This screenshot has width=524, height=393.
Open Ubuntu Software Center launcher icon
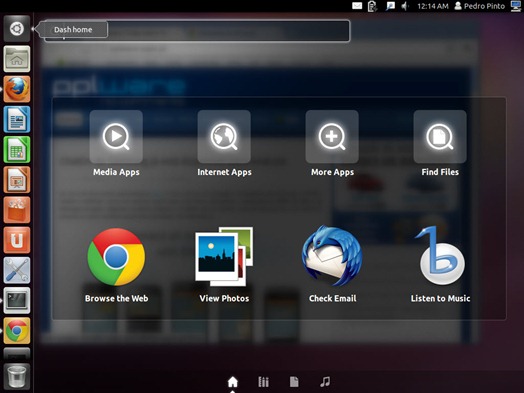click(x=17, y=210)
